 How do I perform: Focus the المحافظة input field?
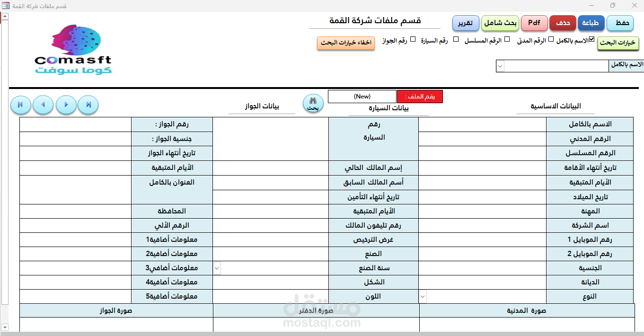[x=76, y=211]
